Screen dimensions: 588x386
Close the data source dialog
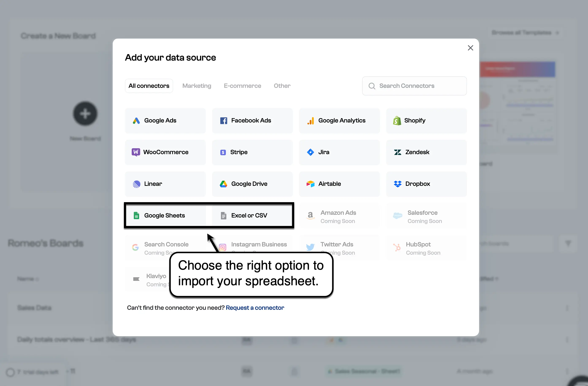(470, 48)
